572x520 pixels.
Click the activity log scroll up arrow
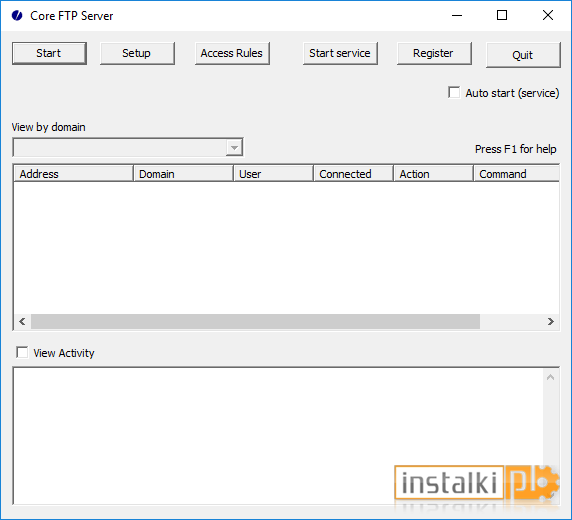[550, 377]
